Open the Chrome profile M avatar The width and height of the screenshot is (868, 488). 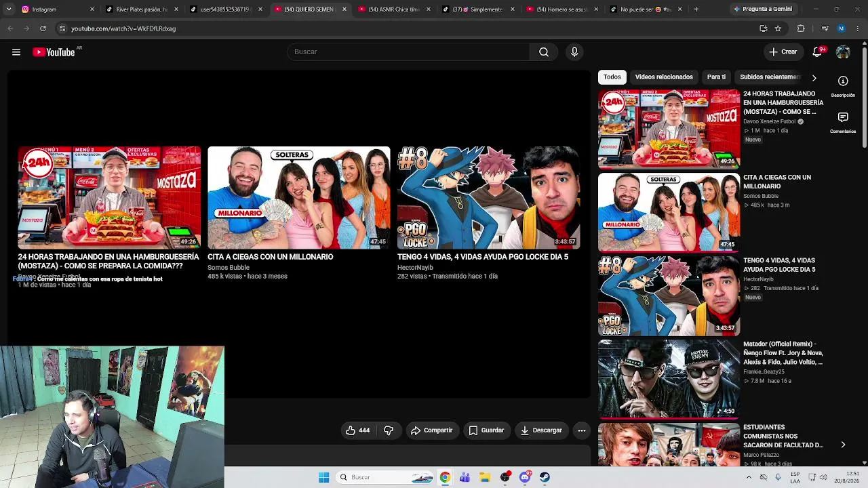pos(842,28)
